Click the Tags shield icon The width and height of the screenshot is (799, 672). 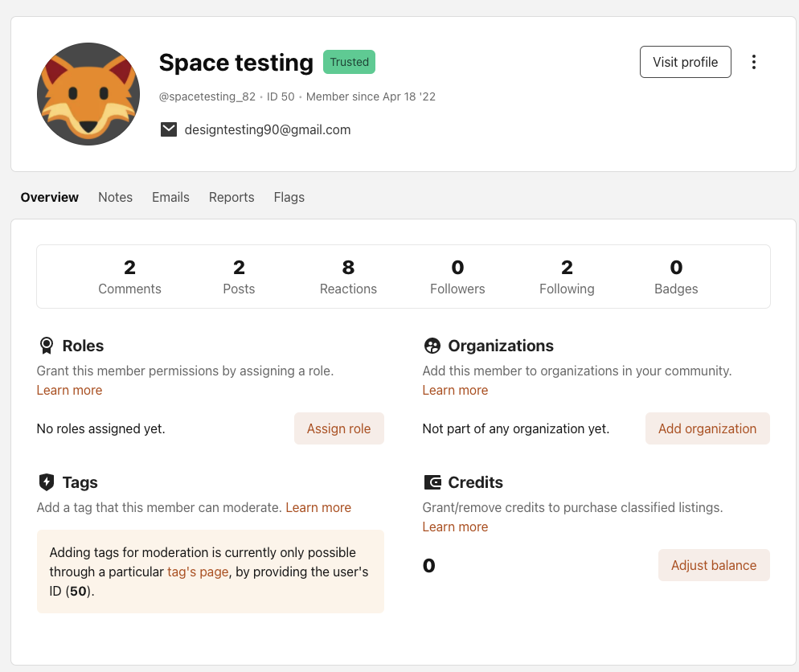coord(46,482)
